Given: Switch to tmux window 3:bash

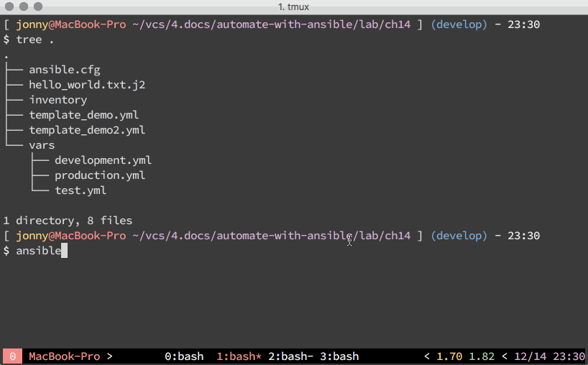Looking at the screenshot, I should (x=339, y=356).
